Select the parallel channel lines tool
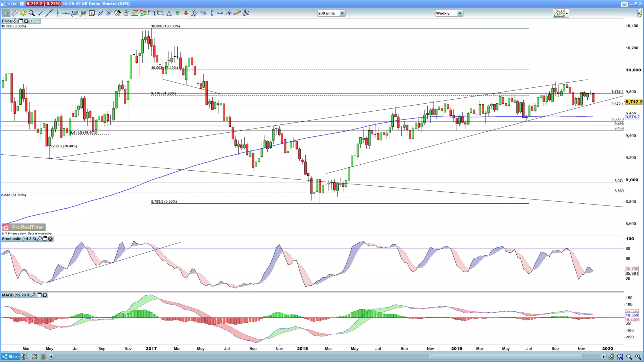 (x=108, y=13)
